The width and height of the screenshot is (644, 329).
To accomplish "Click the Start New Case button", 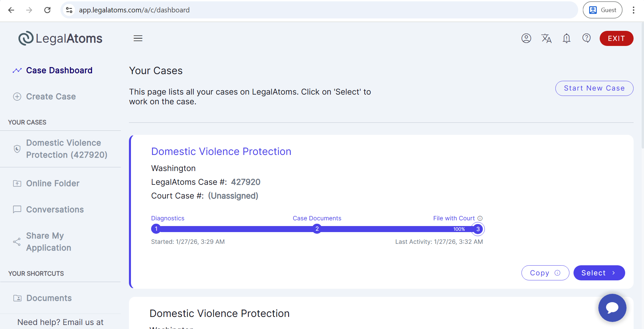I will tap(594, 88).
